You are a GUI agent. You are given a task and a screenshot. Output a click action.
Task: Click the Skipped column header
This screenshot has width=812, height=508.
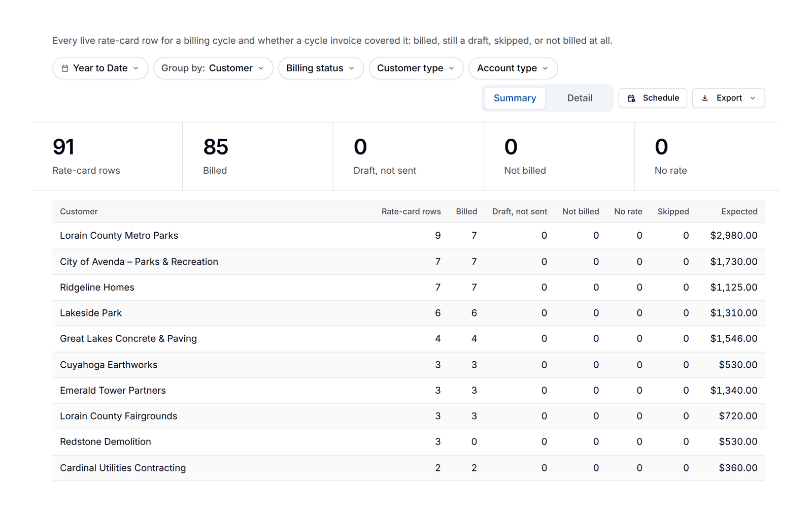pos(673,212)
